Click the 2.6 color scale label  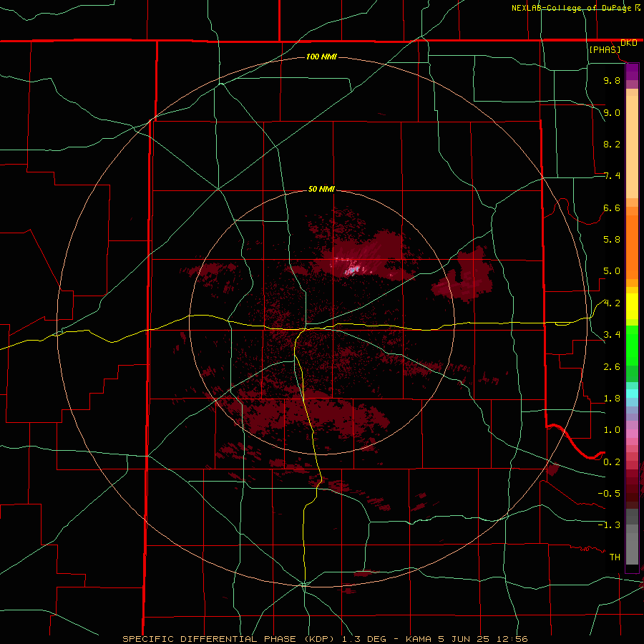[x=612, y=367]
